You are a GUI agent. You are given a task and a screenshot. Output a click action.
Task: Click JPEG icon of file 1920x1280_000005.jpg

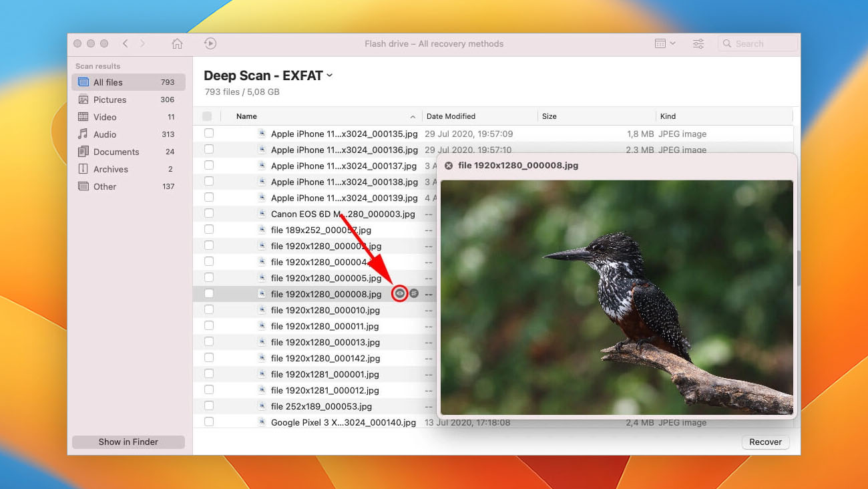click(x=262, y=277)
